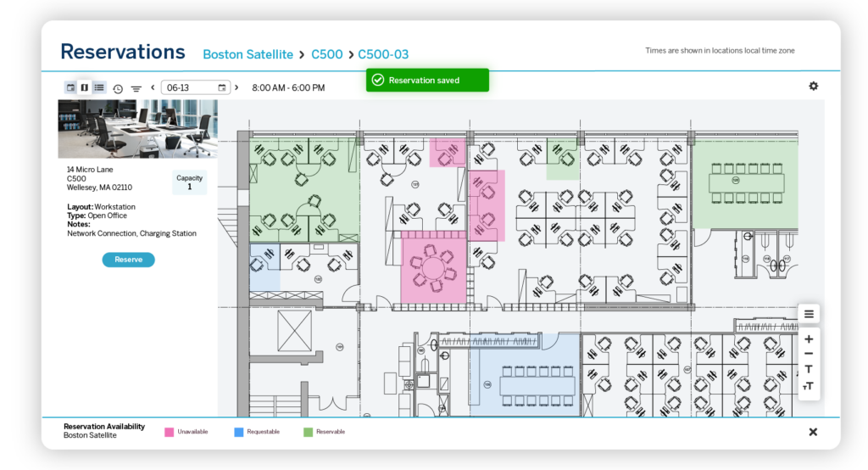Image resolution: width=868 pixels, height=470 pixels.
Task: Zoom in on floor plan
Action: [x=809, y=339]
